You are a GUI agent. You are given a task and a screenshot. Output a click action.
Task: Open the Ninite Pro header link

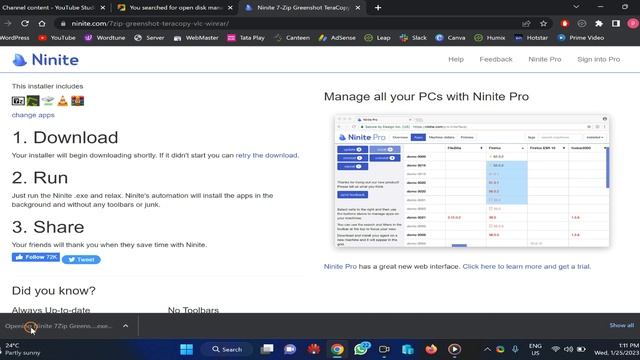tap(545, 59)
